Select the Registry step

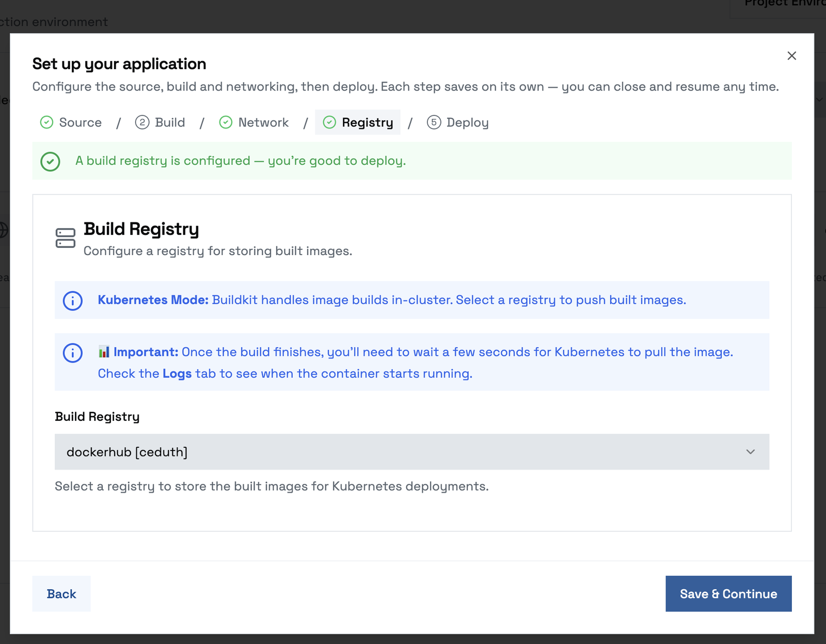358,122
